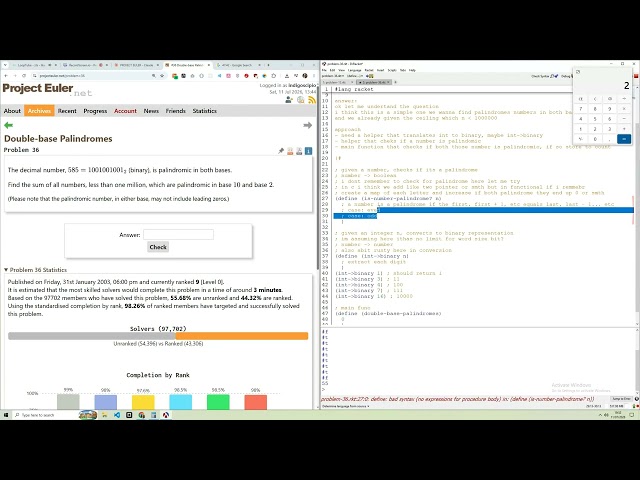This screenshot has width=640, height=480.
Task: Click the printer icon beside Problem 36
Action: [299, 151]
